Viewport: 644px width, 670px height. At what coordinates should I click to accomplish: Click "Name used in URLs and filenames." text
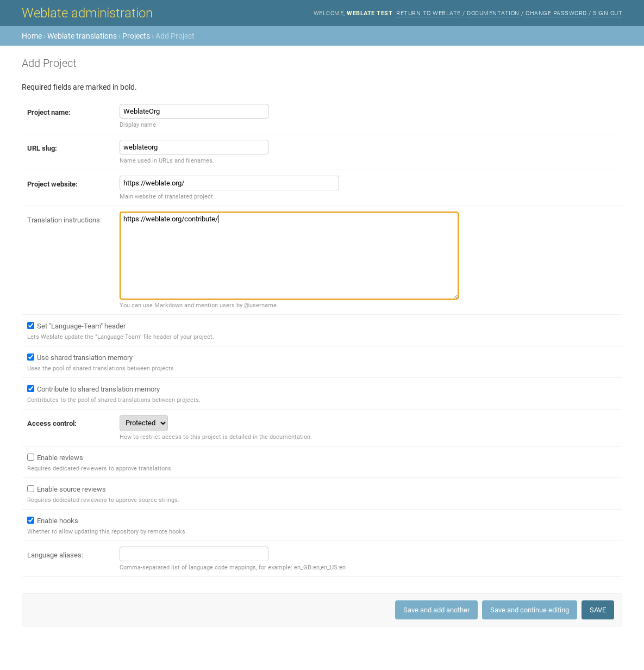[167, 160]
